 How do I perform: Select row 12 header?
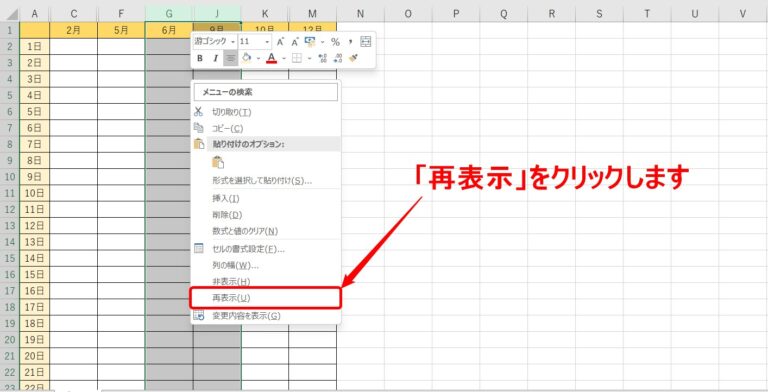point(10,209)
